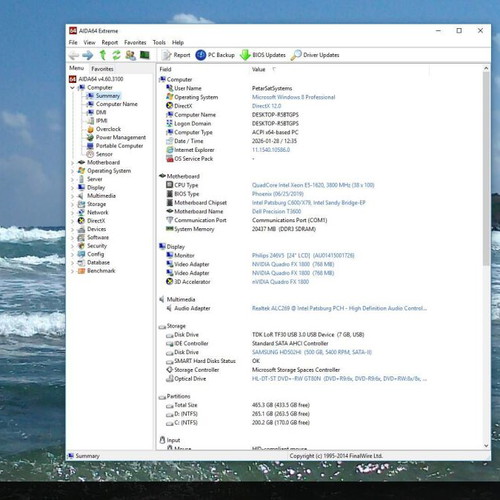Open the Tools menu
500x500 pixels.
point(159,42)
